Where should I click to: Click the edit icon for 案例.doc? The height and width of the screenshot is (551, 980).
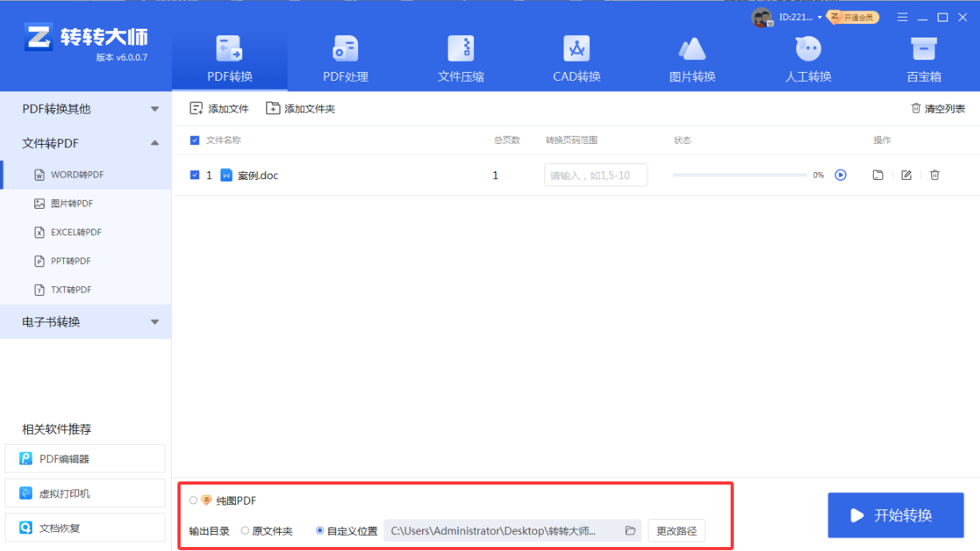click(x=906, y=175)
